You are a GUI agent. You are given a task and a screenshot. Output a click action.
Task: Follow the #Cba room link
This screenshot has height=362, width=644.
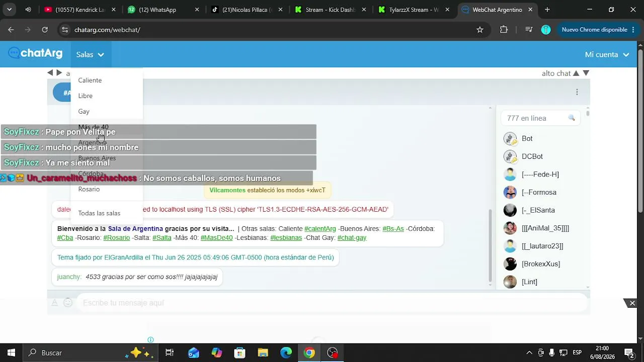coord(65,238)
